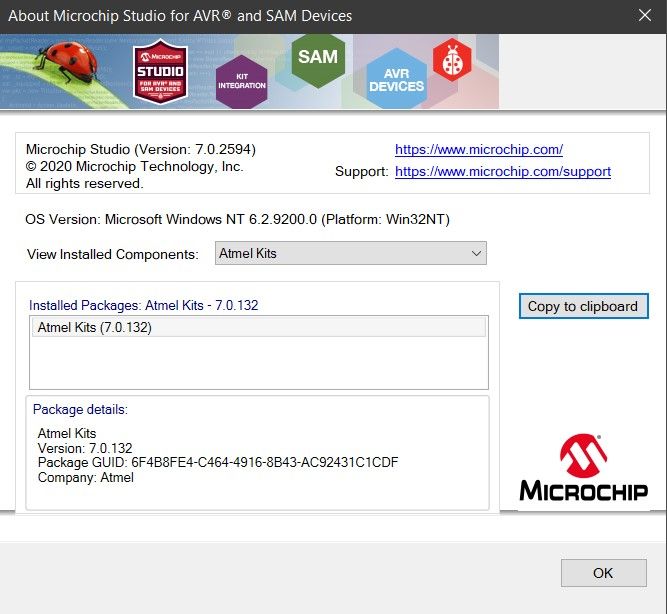Screen dimensions: 667x614
Task: Click the Atmel Kits name in package details
Action: coord(67,433)
